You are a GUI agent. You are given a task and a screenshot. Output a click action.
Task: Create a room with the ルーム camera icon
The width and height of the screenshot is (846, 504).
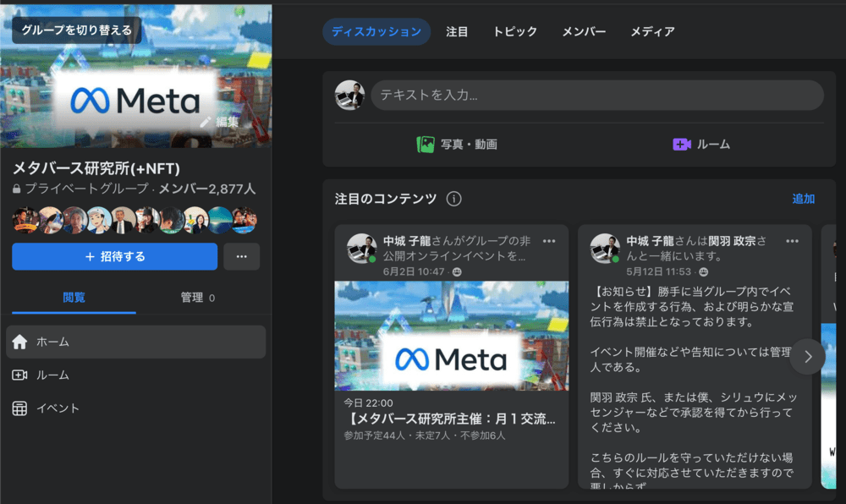pyautogui.click(x=682, y=145)
